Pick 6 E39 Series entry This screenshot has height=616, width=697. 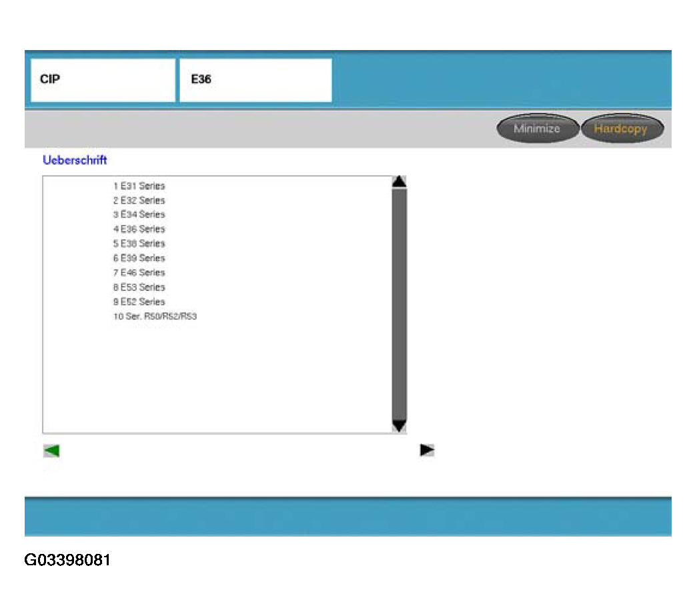[139, 258]
